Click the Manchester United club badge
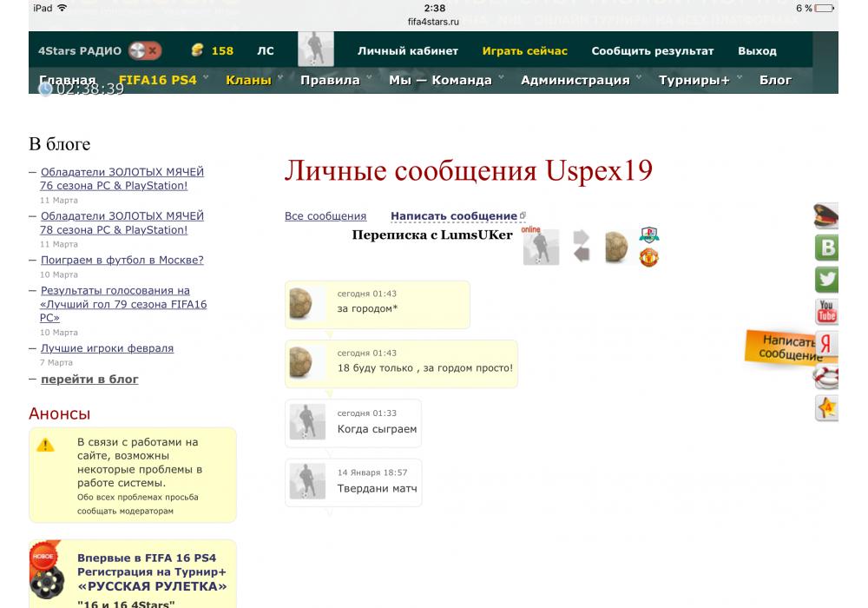The height and width of the screenshot is (608, 868). point(649,257)
